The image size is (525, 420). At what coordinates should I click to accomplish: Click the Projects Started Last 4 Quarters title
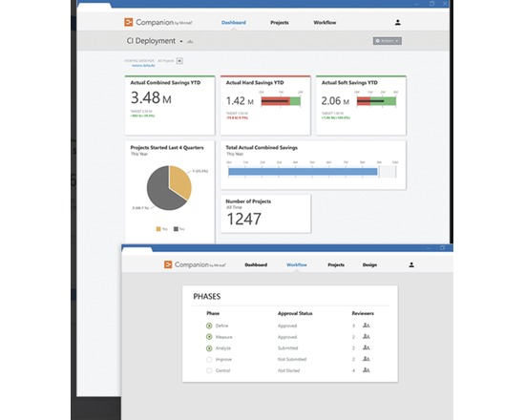tap(167, 147)
